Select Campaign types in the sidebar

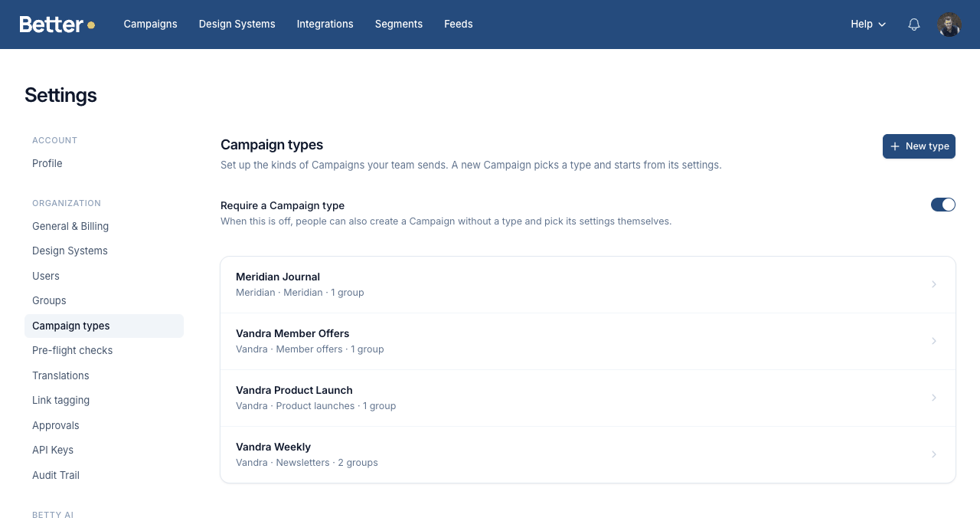tap(104, 326)
